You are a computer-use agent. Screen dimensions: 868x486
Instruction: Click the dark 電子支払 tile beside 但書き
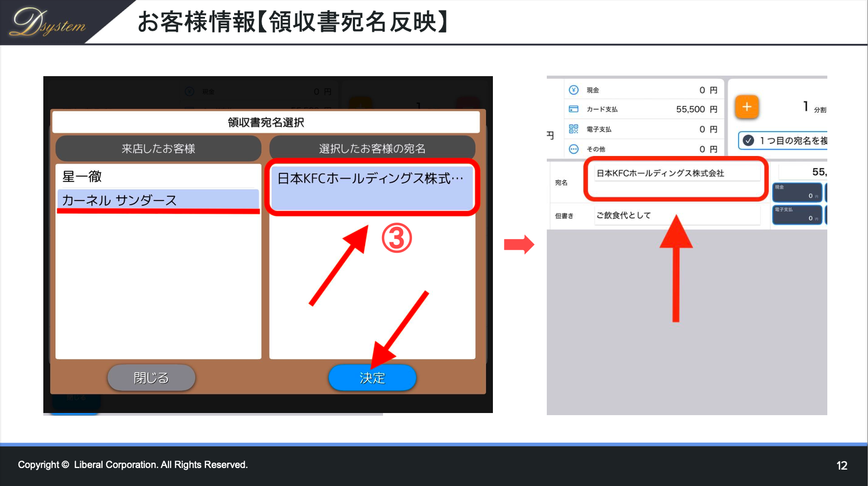pyautogui.click(x=797, y=215)
